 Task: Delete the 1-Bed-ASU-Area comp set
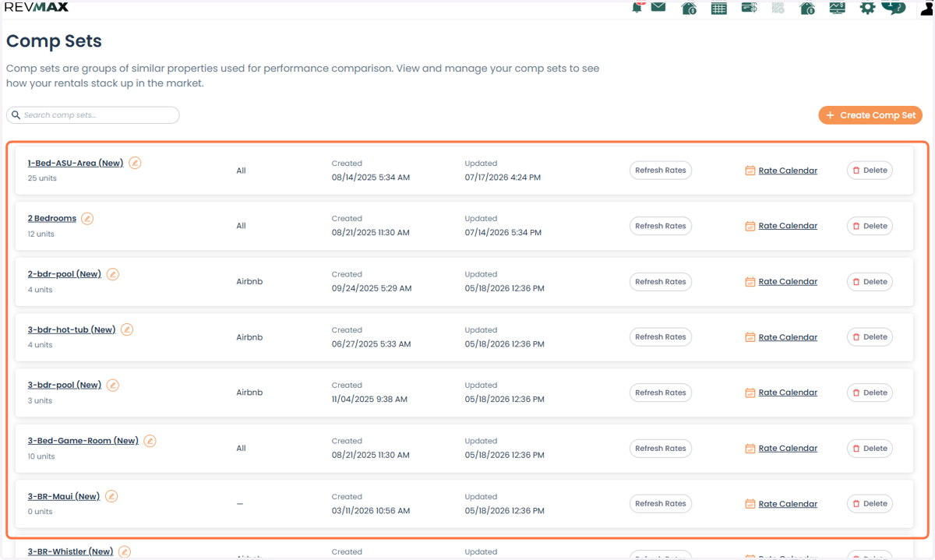pos(870,171)
